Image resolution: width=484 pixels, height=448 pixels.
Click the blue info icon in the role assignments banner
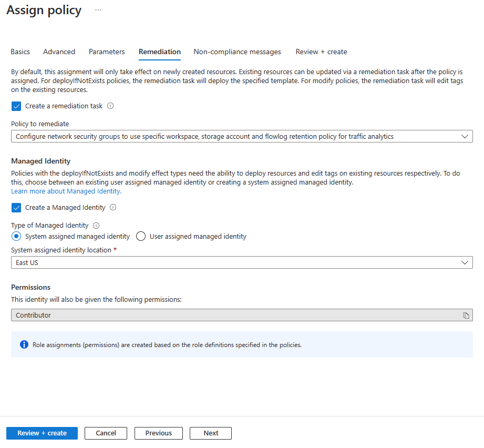[24, 345]
